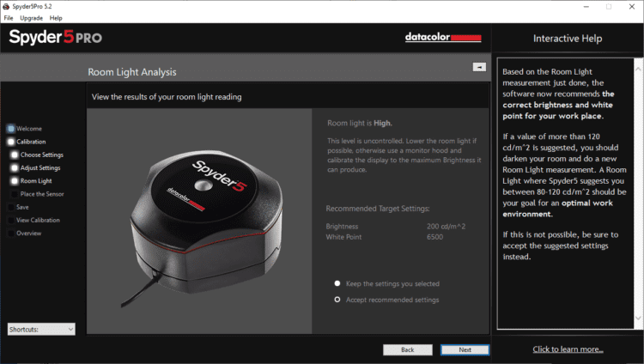Image resolution: width=644 pixels, height=364 pixels.
Task: Click the Welcome step indicator
Action: [x=11, y=129]
